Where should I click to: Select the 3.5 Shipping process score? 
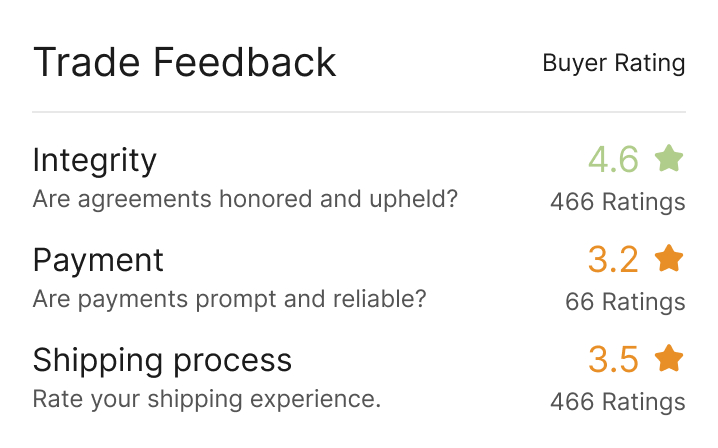point(613,359)
